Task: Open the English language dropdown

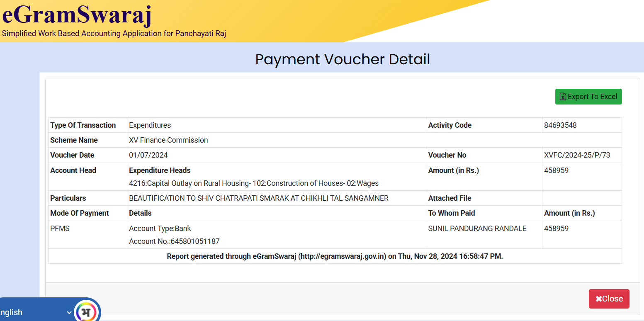Action: [x=36, y=312]
